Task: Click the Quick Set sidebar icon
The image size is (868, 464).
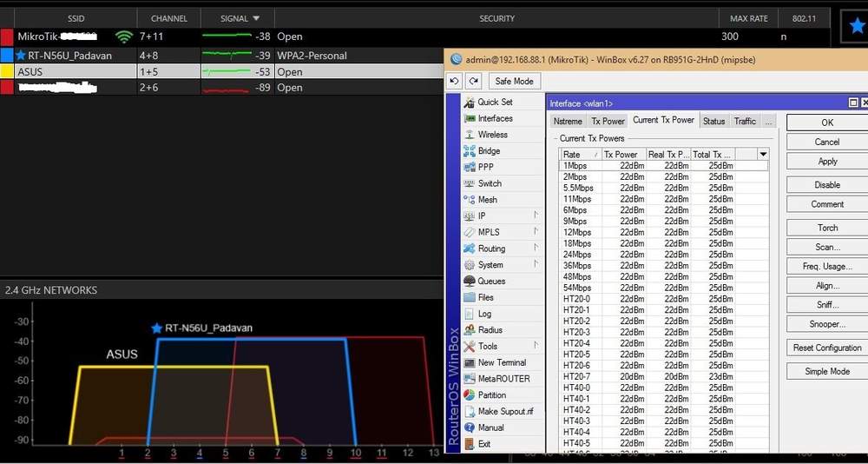Action: (470, 102)
